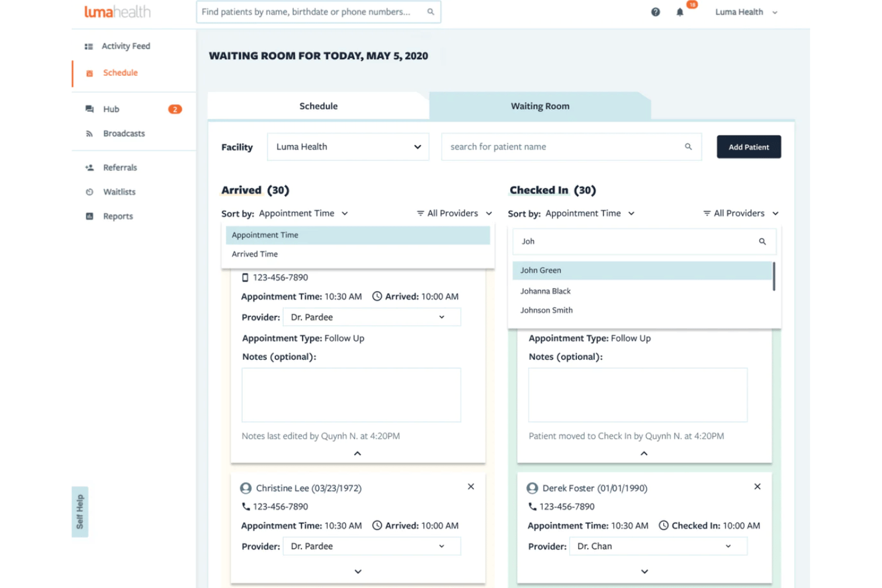Viewport: 882px width, 588px height.
Task: Click Derek Foster's avatar icon
Action: pyautogui.click(x=532, y=488)
